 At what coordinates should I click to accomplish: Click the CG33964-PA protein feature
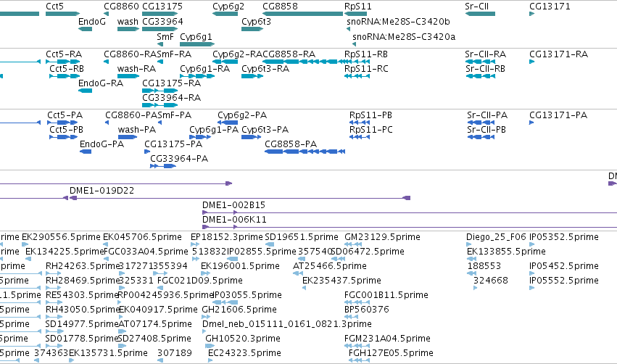[x=163, y=166]
